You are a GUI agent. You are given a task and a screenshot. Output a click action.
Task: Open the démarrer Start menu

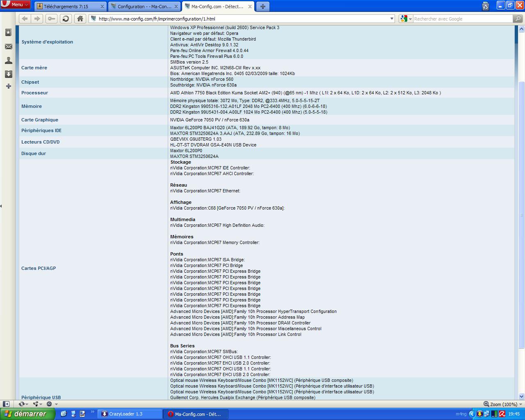pyautogui.click(x=27, y=414)
